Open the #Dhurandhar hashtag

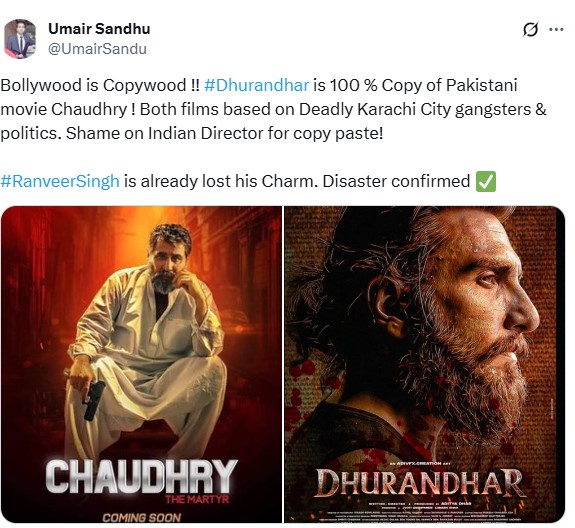point(256,85)
